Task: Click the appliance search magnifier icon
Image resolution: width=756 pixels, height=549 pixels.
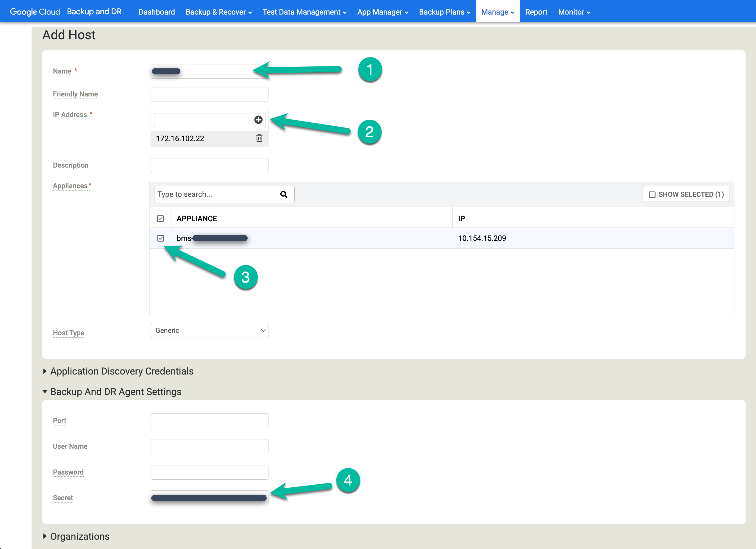Action: click(283, 194)
